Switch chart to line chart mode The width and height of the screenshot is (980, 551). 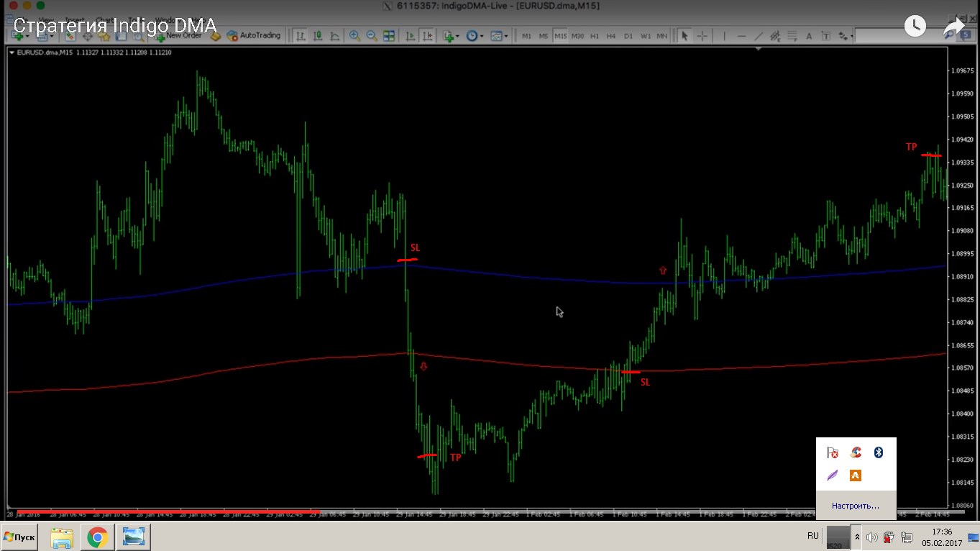click(334, 36)
